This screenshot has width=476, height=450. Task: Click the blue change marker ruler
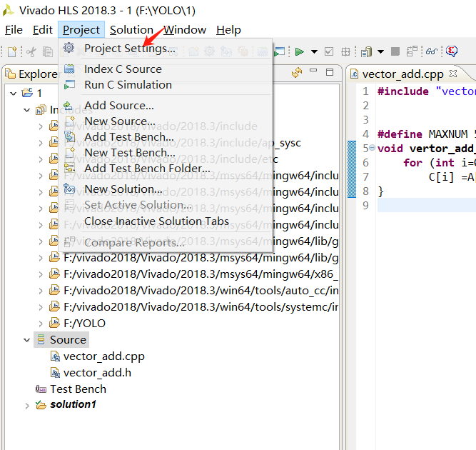(352, 169)
